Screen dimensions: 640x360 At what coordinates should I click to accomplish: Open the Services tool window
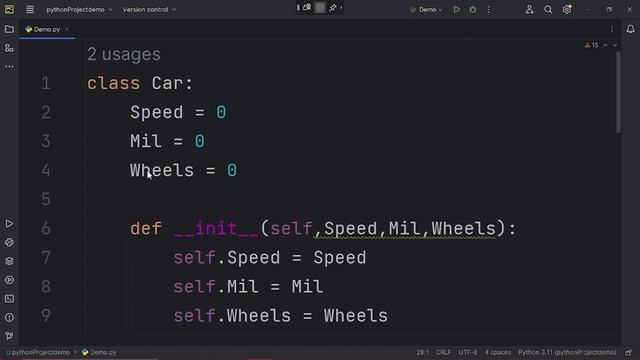pyautogui.click(x=9, y=280)
